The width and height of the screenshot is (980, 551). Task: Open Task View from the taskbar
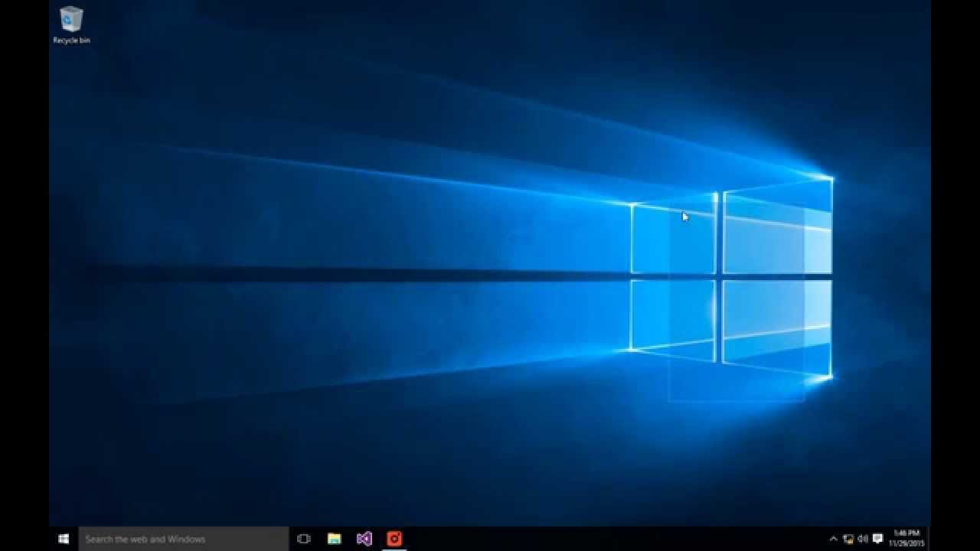point(304,539)
